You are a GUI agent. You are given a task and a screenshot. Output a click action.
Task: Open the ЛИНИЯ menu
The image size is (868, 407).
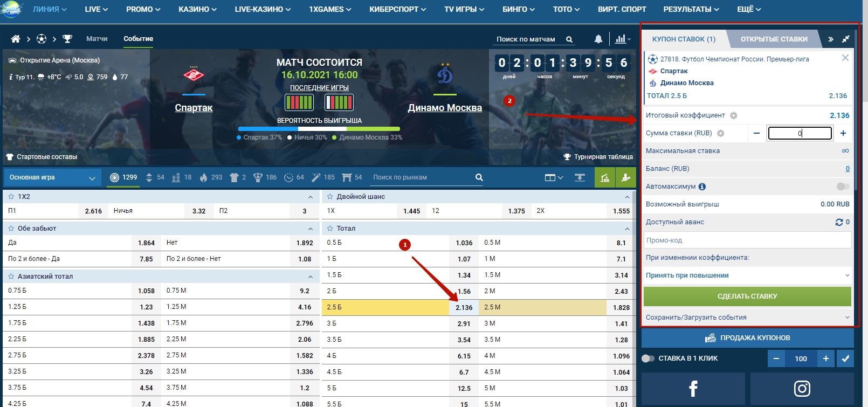50,9
